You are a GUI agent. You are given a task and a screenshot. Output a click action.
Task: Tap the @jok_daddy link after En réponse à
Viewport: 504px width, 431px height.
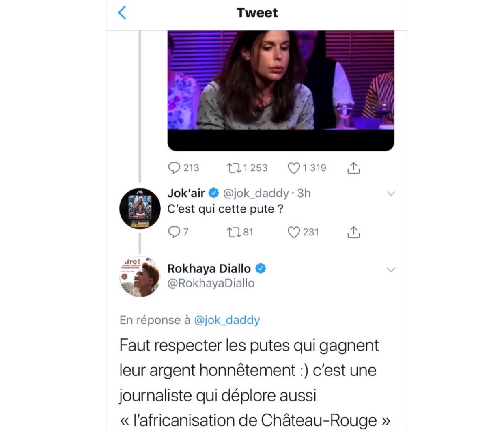(227, 320)
